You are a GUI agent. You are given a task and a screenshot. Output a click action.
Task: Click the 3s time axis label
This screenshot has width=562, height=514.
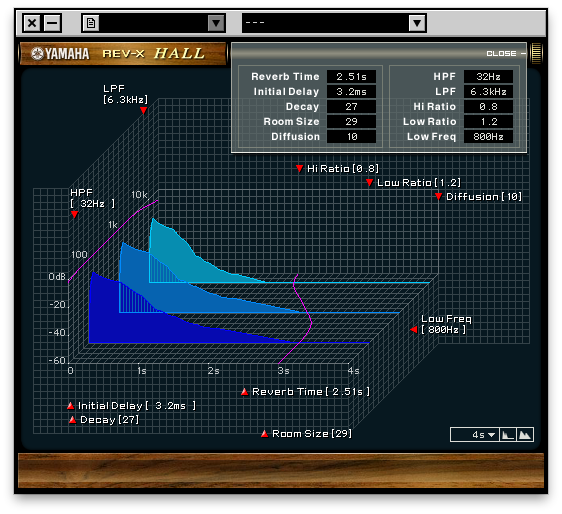[x=283, y=370]
